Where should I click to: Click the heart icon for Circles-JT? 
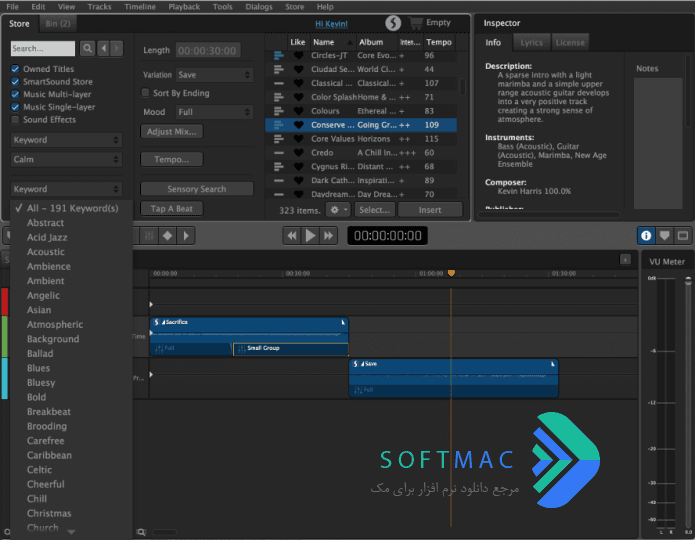click(x=299, y=55)
